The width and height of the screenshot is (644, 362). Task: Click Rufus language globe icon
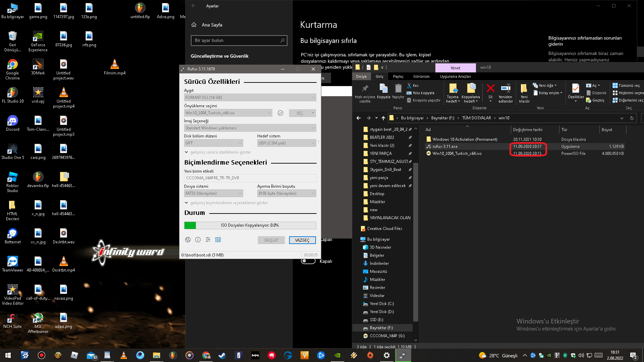[188, 240]
